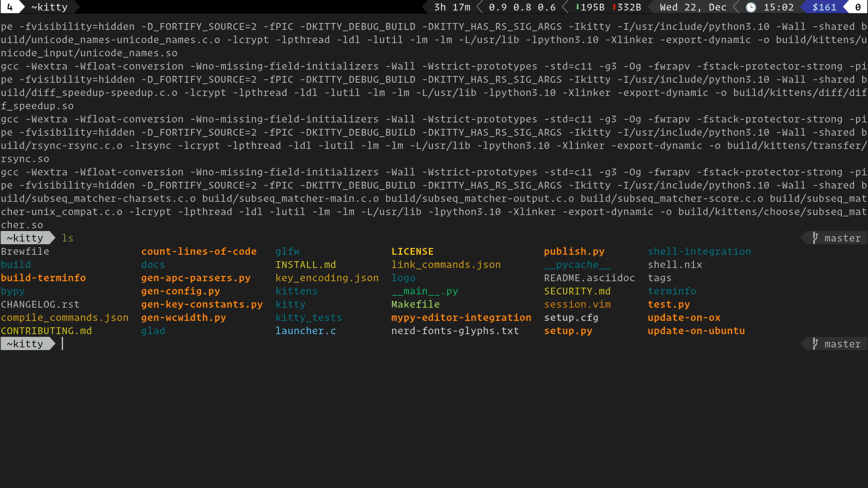This screenshot has height=488, width=868.
Task: Click the docs directory name
Action: coord(153,265)
